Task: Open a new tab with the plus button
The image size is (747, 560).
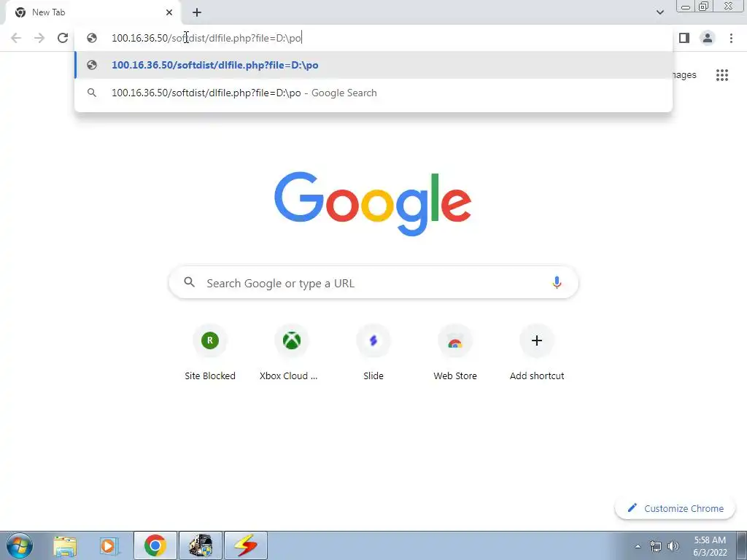Action: [x=197, y=12]
